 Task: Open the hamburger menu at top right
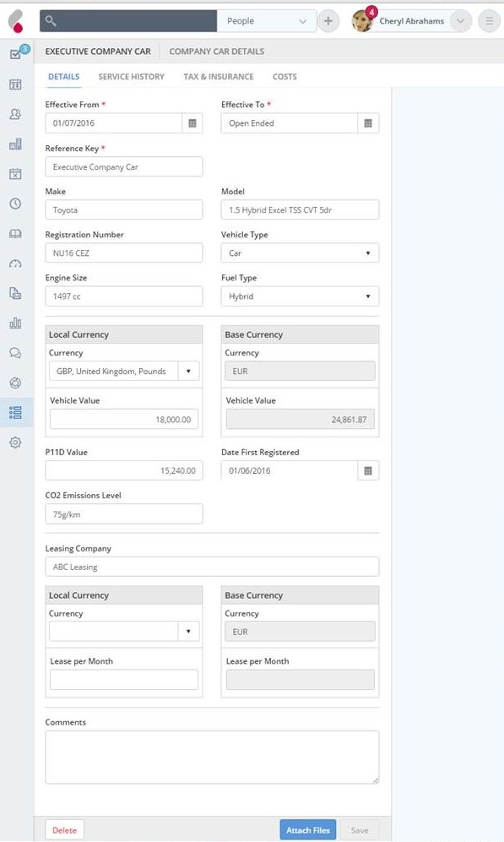coord(489,21)
